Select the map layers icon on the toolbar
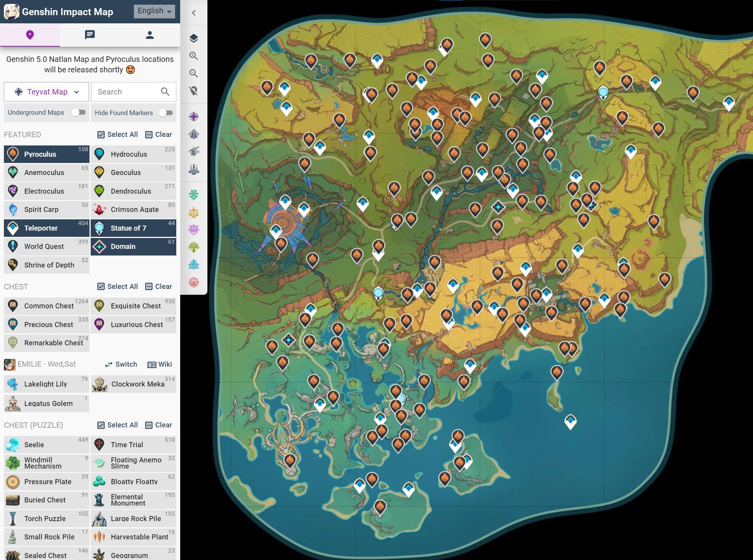 [193, 38]
